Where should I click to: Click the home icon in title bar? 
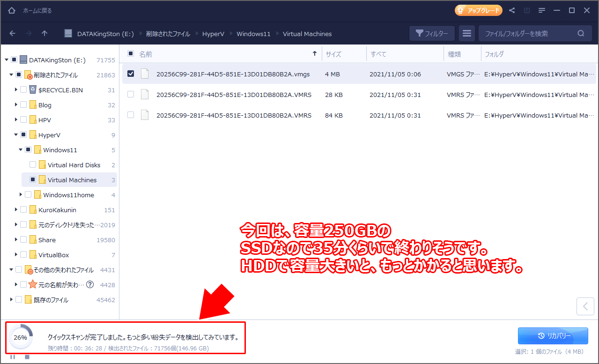click(x=12, y=10)
